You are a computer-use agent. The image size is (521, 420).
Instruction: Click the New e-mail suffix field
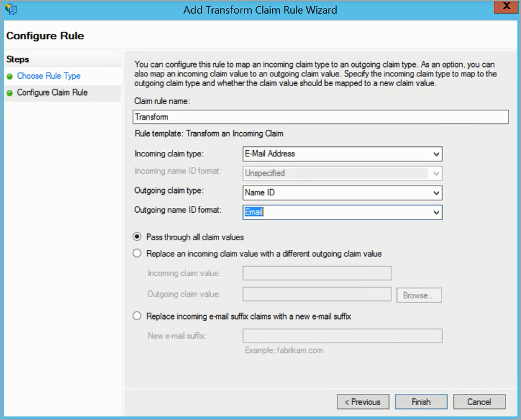click(x=342, y=336)
